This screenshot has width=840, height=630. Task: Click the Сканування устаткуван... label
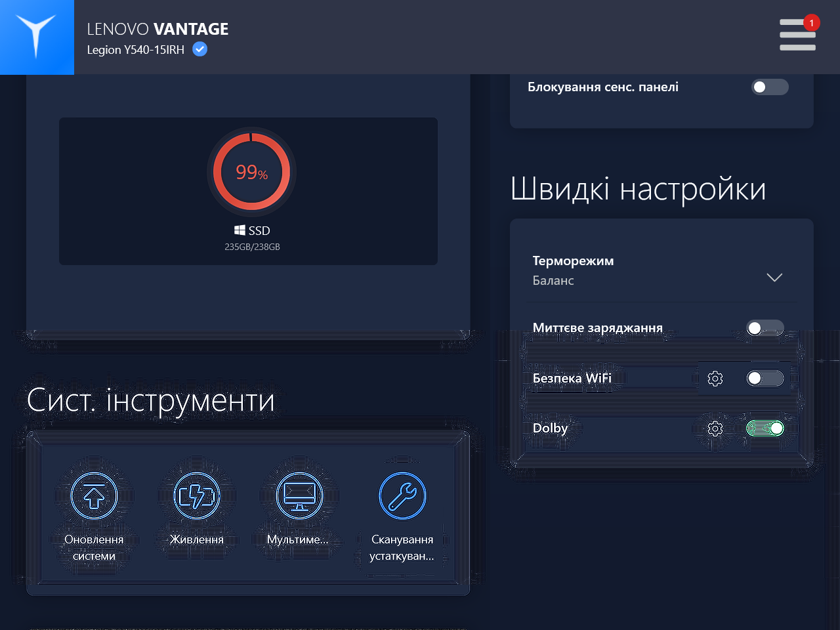coord(402,548)
